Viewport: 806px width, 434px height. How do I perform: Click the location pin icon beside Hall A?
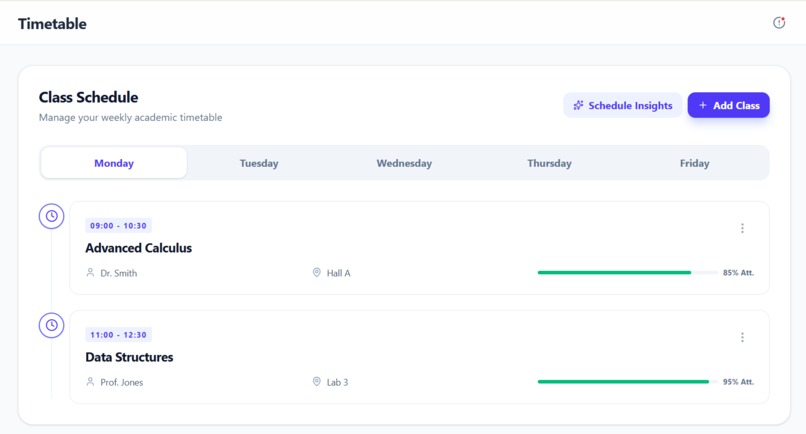point(317,273)
